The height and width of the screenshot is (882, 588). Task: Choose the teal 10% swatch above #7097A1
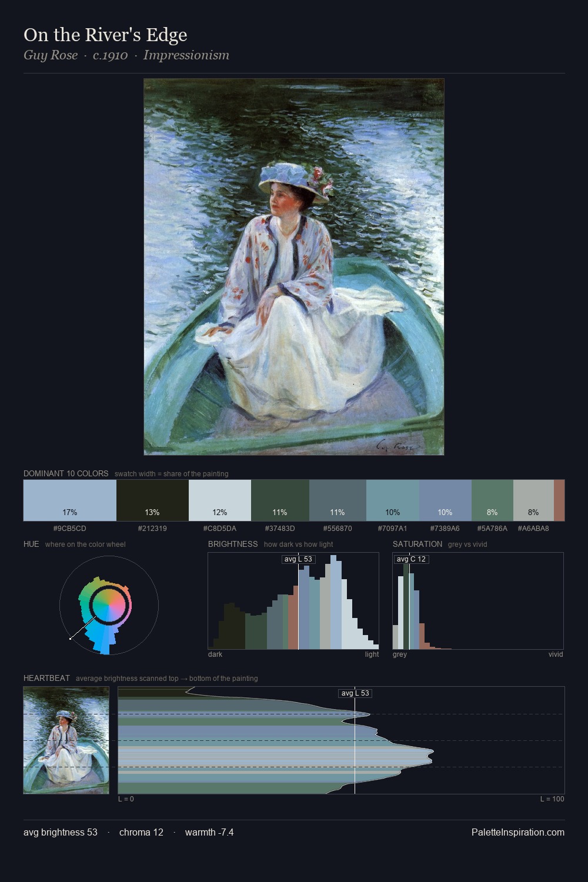(393, 500)
